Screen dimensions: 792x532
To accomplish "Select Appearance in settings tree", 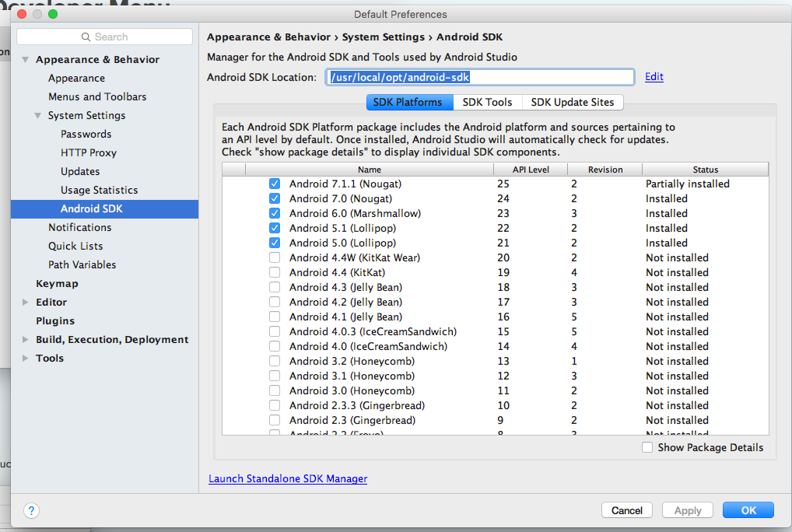I will (77, 79).
